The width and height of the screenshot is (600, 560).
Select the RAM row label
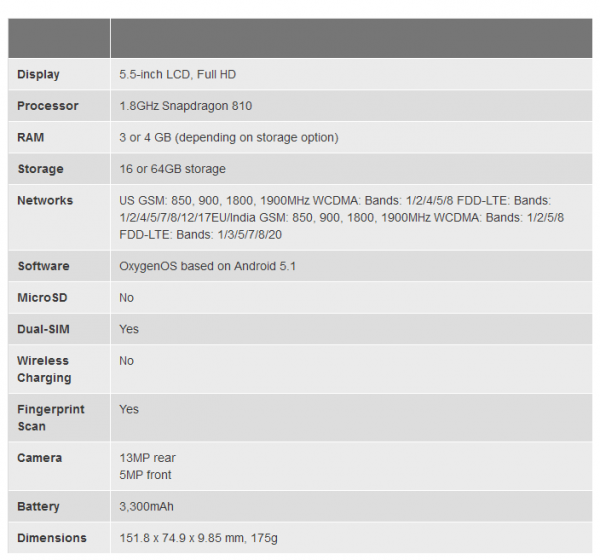tap(32, 137)
